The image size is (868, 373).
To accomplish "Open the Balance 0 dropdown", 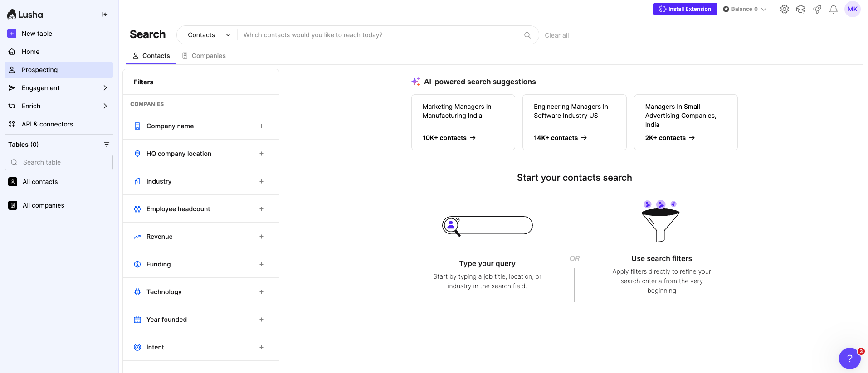I will [745, 9].
